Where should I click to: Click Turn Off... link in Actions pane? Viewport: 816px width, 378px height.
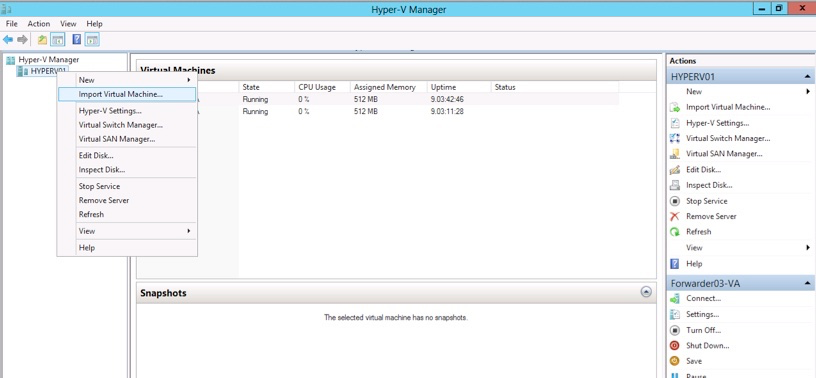click(x=703, y=330)
